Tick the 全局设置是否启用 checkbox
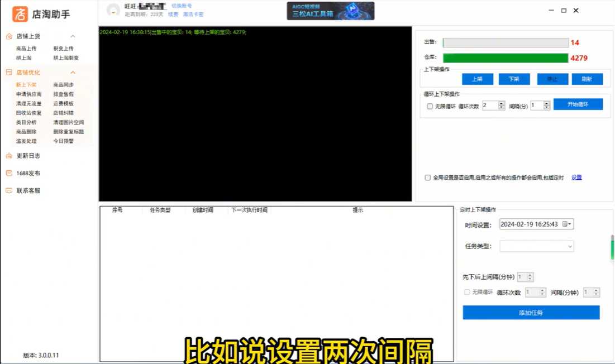The image size is (615, 364). point(428,178)
